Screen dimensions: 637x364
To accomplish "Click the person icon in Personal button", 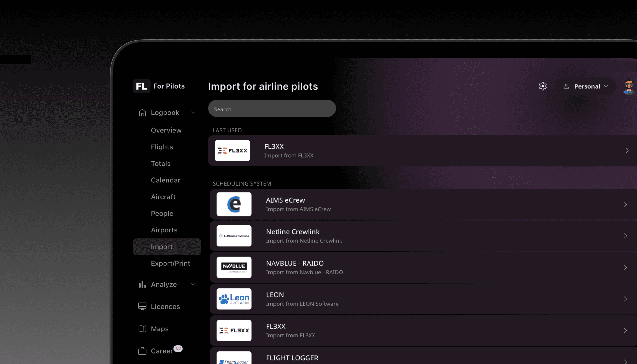I will pos(567,86).
